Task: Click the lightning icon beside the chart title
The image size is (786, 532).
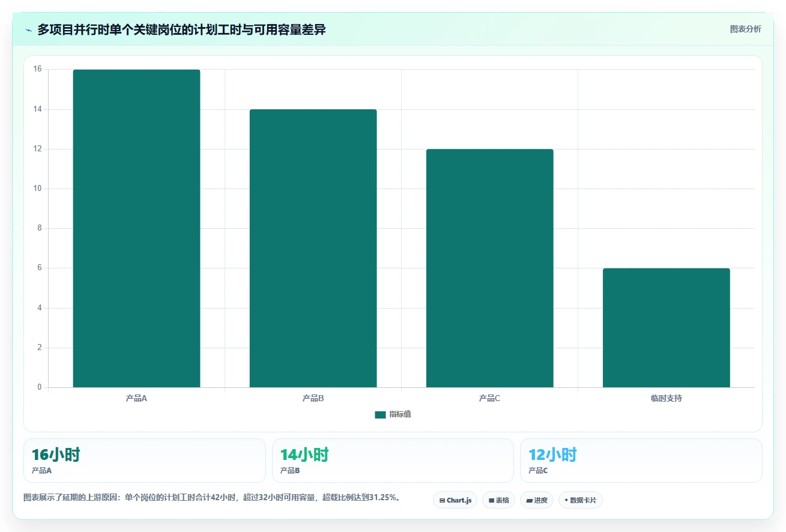Action: click(28, 30)
